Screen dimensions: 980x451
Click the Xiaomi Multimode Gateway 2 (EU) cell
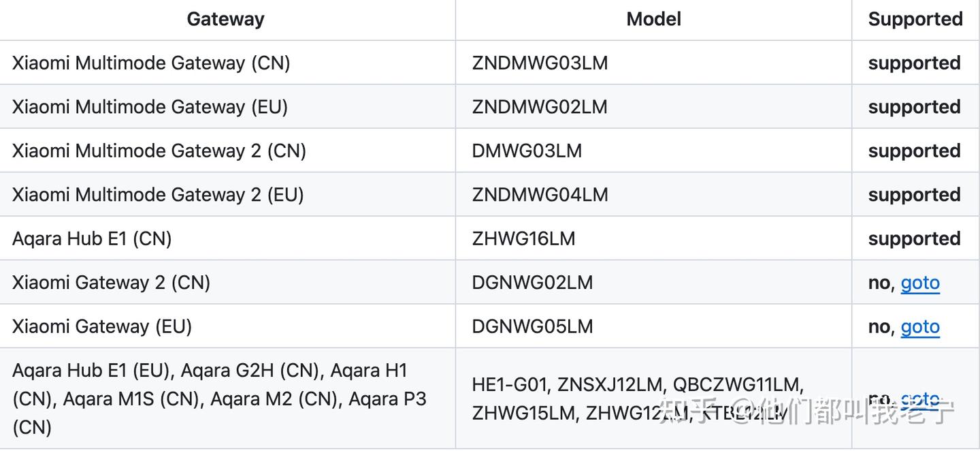(x=158, y=195)
